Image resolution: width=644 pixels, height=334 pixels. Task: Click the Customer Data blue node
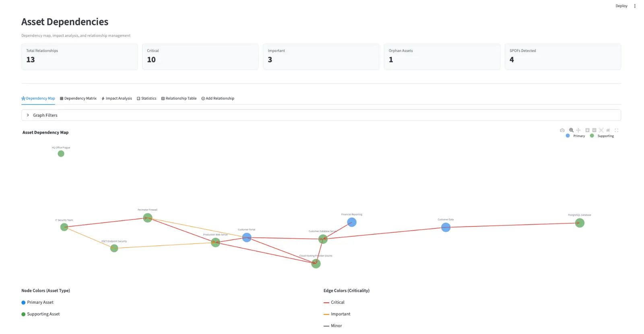(x=446, y=227)
